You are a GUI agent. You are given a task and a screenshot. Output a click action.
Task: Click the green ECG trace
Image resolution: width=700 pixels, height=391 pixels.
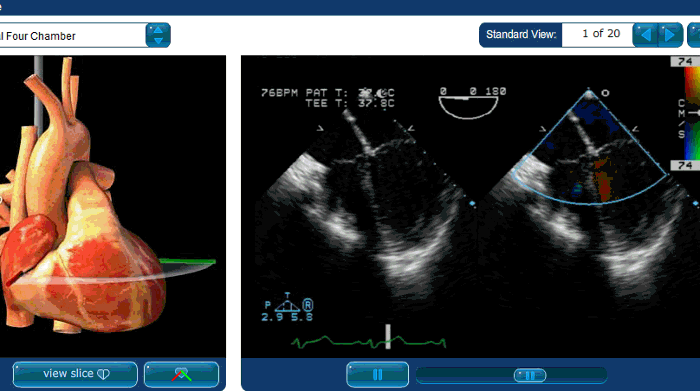coord(369,341)
